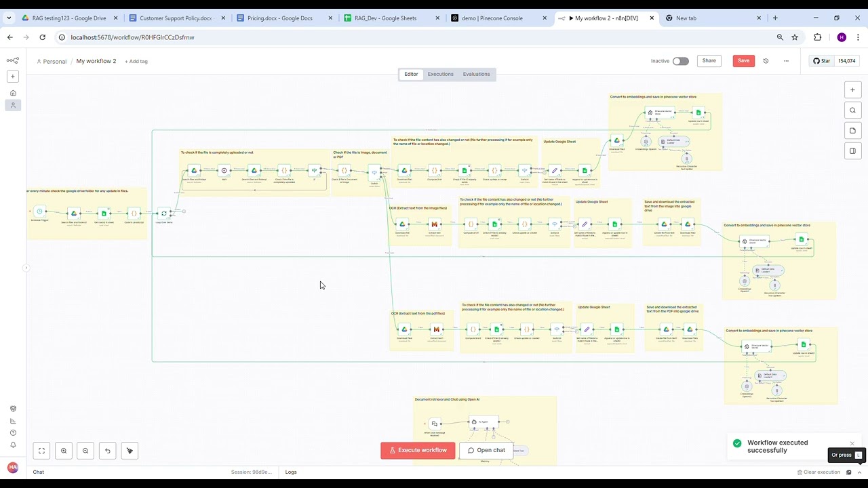Select the Code in JavaScript node
868x488 pixels.
(134, 213)
